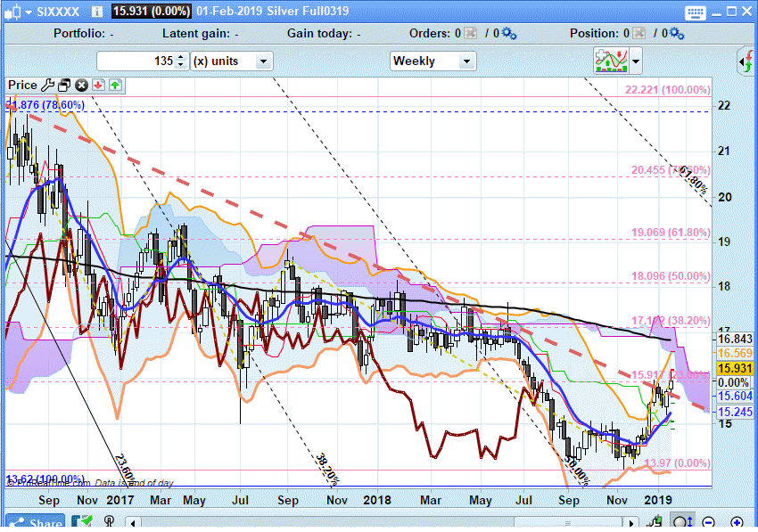Click the instrument info icon

(x=96, y=12)
